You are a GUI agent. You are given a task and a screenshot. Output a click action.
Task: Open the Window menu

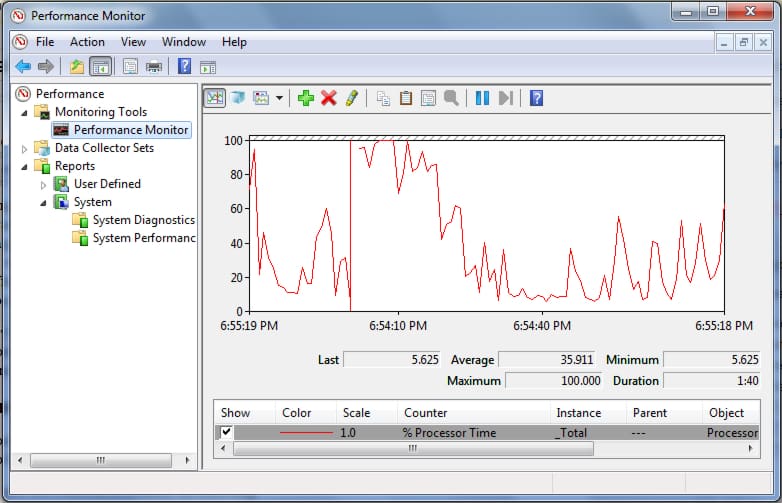click(x=183, y=42)
